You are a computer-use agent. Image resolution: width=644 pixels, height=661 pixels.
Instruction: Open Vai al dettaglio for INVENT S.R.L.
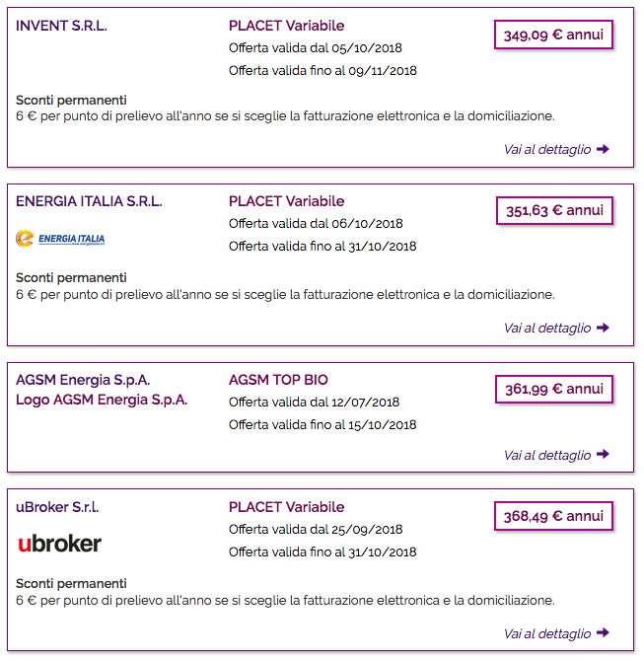click(556, 149)
